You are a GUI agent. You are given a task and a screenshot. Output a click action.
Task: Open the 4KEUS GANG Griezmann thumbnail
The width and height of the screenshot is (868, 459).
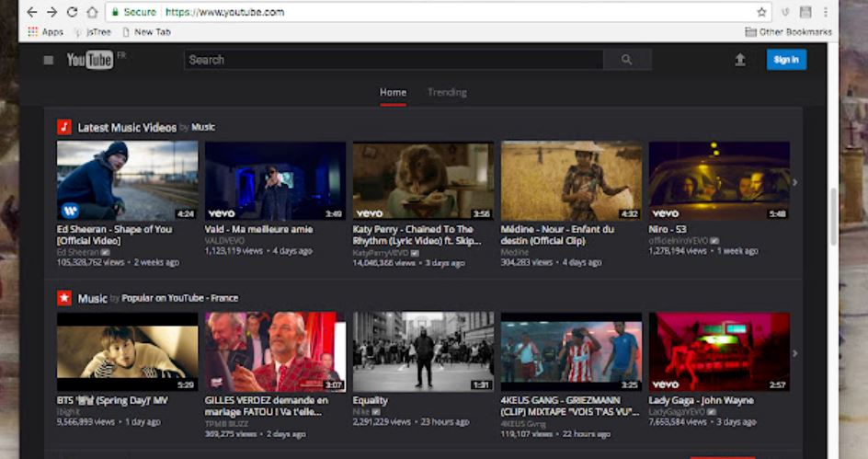571,351
